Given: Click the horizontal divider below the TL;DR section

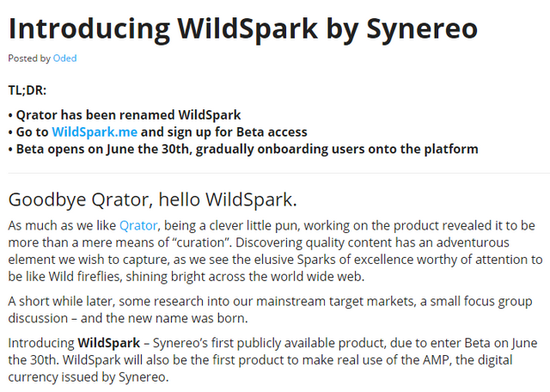Looking at the screenshot, I should click(x=275, y=173).
